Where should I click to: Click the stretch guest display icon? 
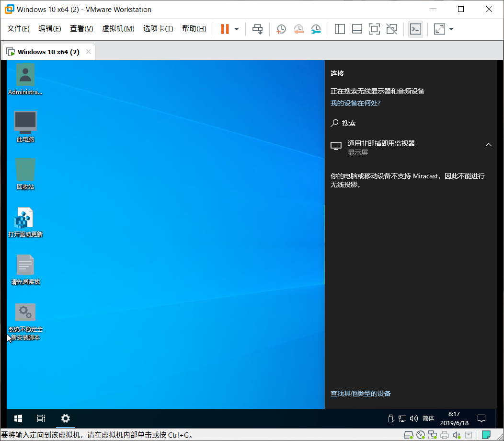point(439,29)
